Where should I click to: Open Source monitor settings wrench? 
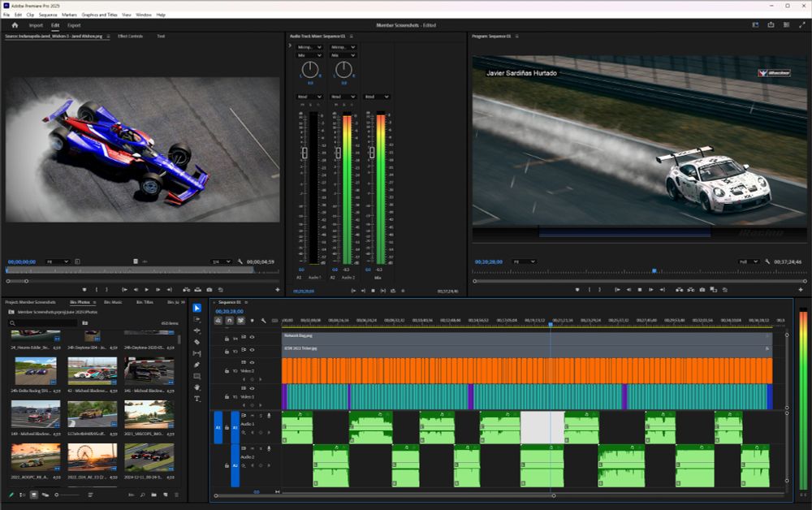click(x=240, y=261)
